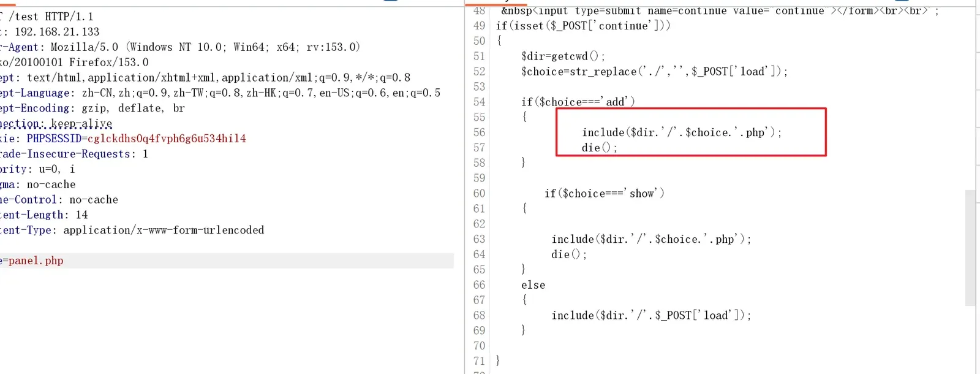Click the str_replace code on line 52
The image size is (980, 374).
pos(654,72)
